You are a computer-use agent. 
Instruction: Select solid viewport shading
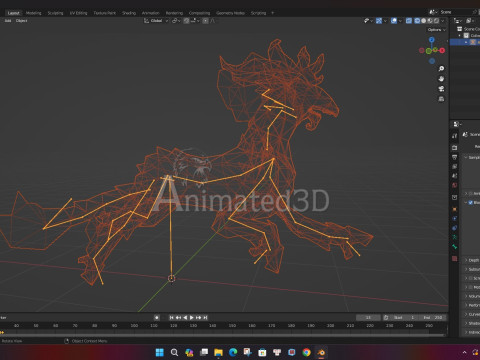[x=424, y=21]
